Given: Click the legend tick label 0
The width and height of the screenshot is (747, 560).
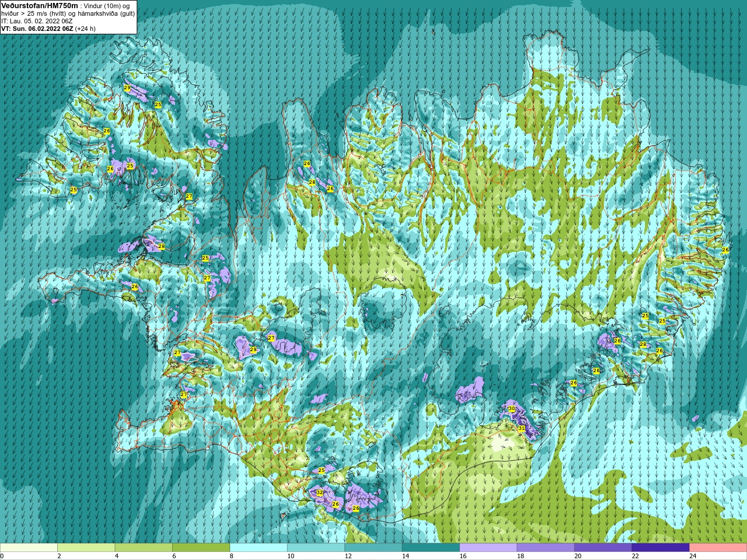Looking at the screenshot, I should pyautogui.click(x=2, y=556).
